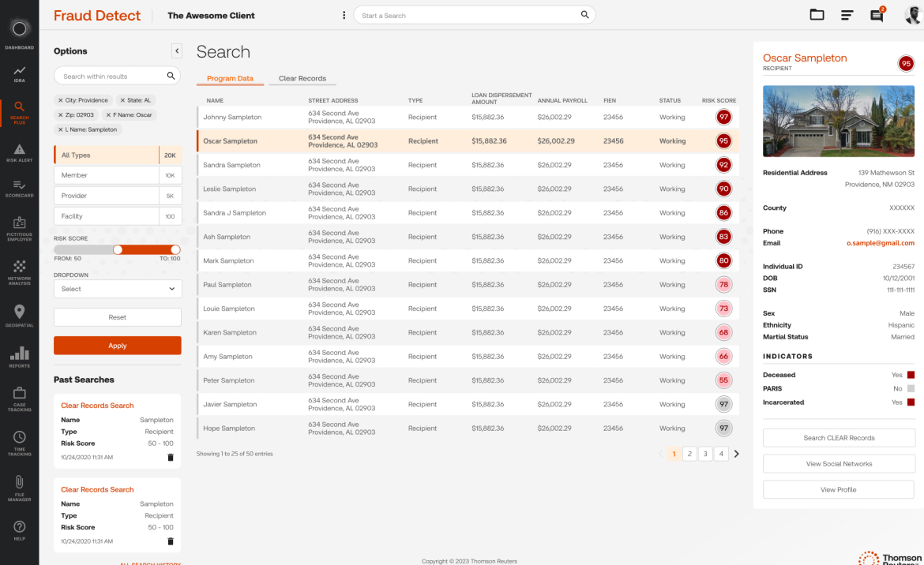
Task: Click Search CLEAR Records button
Action: [839, 438]
